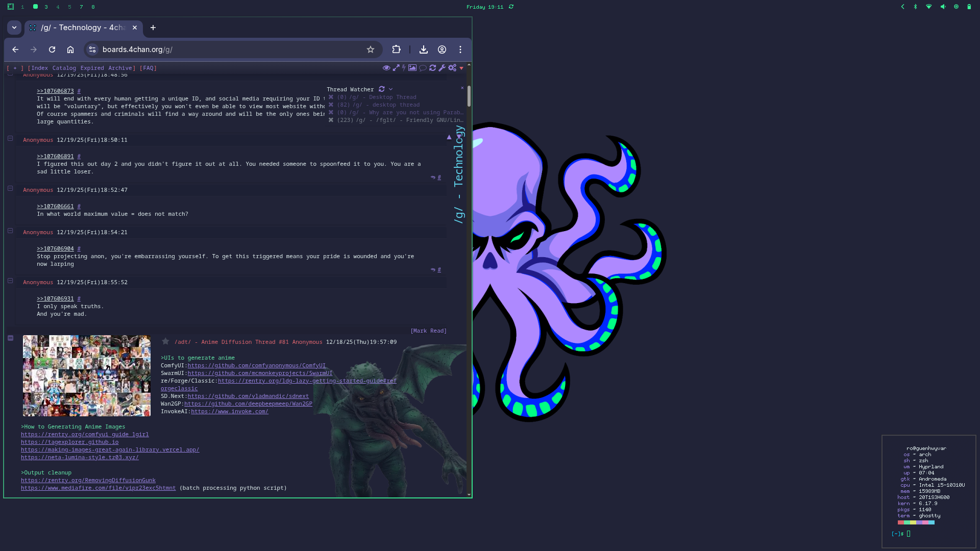The image size is (980, 551).
Task: Open the Thread Watcher dropdown chevron
Action: tap(391, 89)
